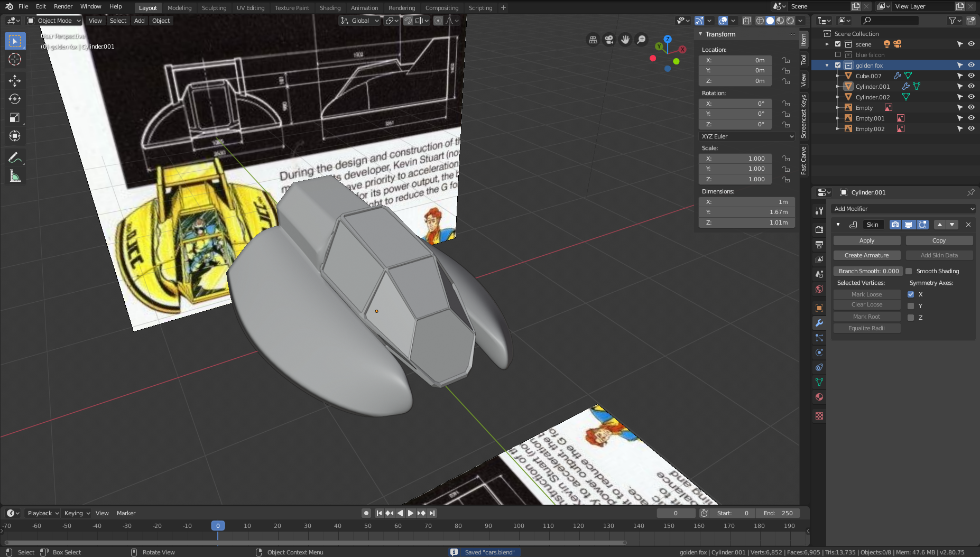This screenshot has width=980, height=557.
Task: Toggle camera view in viewport
Action: (609, 40)
